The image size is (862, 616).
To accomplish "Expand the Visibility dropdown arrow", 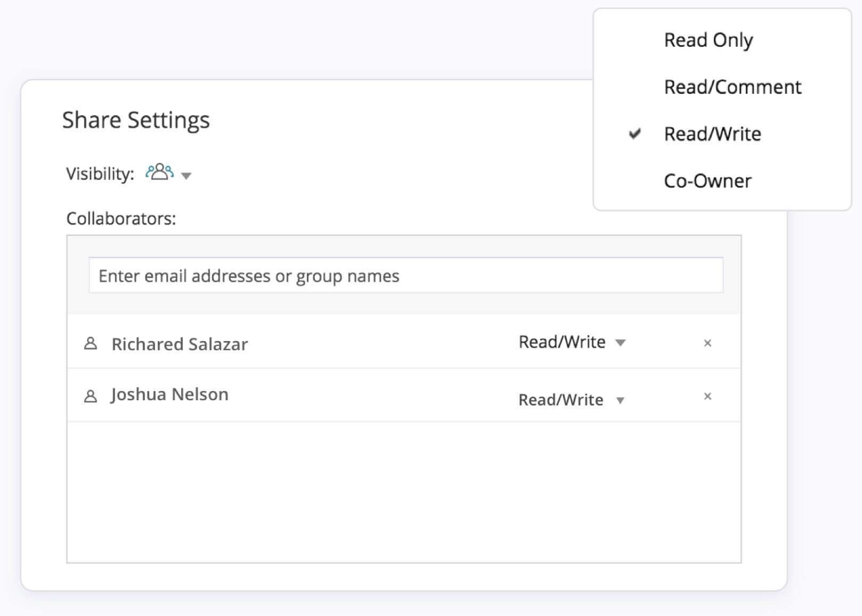I will point(186,175).
